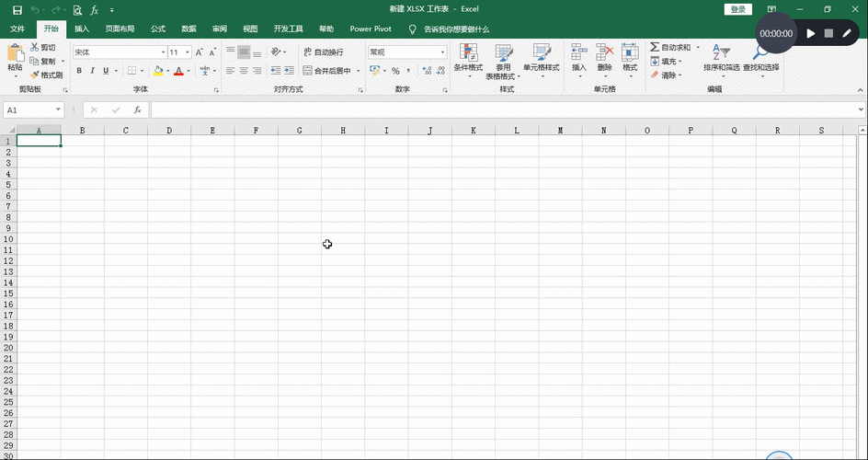This screenshot has height=460, width=868.
Task: Click the increase decimal icon
Action: coord(427,71)
